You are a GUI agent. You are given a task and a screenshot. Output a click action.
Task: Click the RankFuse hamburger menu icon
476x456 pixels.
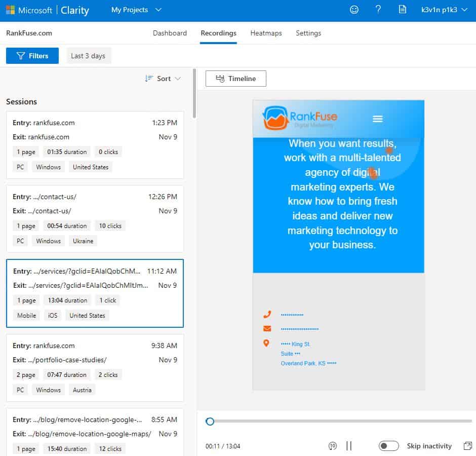377,119
